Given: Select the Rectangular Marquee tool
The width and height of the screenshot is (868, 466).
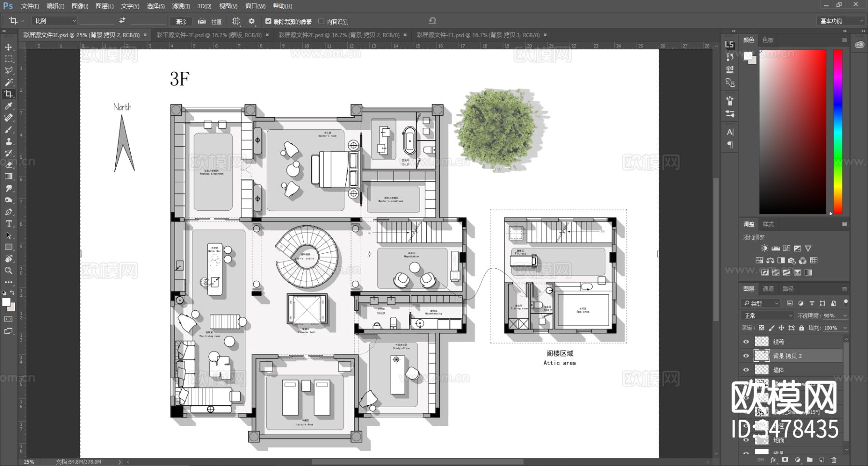Looking at the screenshot, I should (x=9, y=59).
